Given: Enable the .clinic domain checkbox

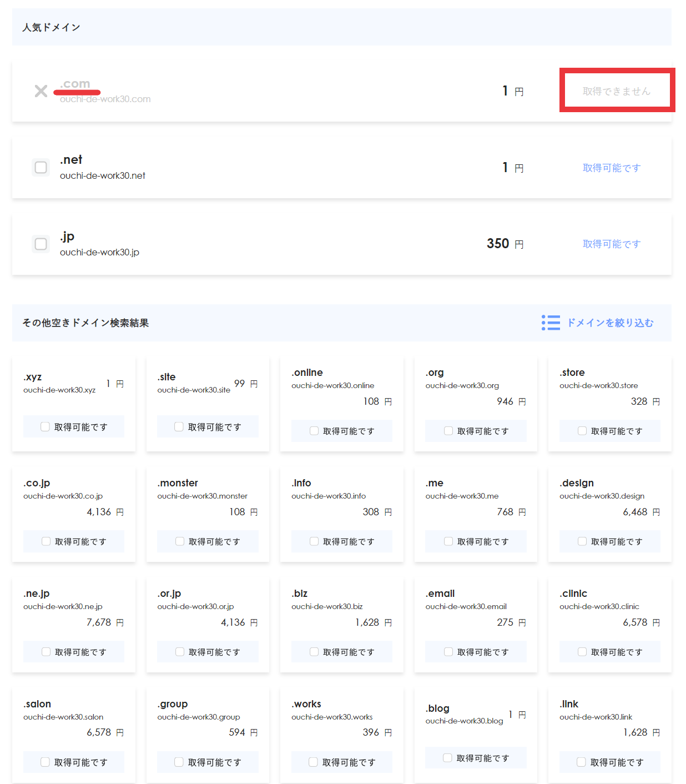Looking at the screenshot, I should pyautogui.click(x=582, y=652).
